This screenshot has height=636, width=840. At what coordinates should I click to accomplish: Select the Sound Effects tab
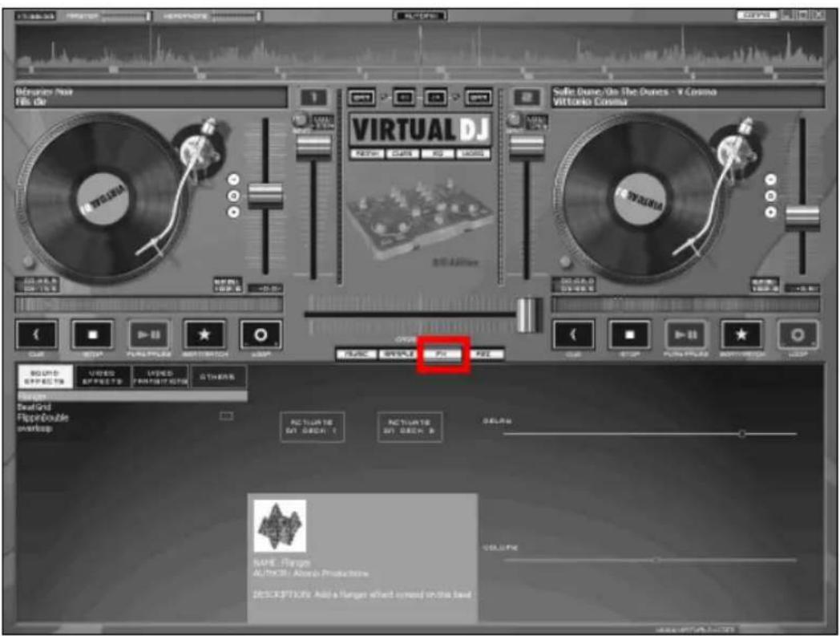click(x=45, y=376)
